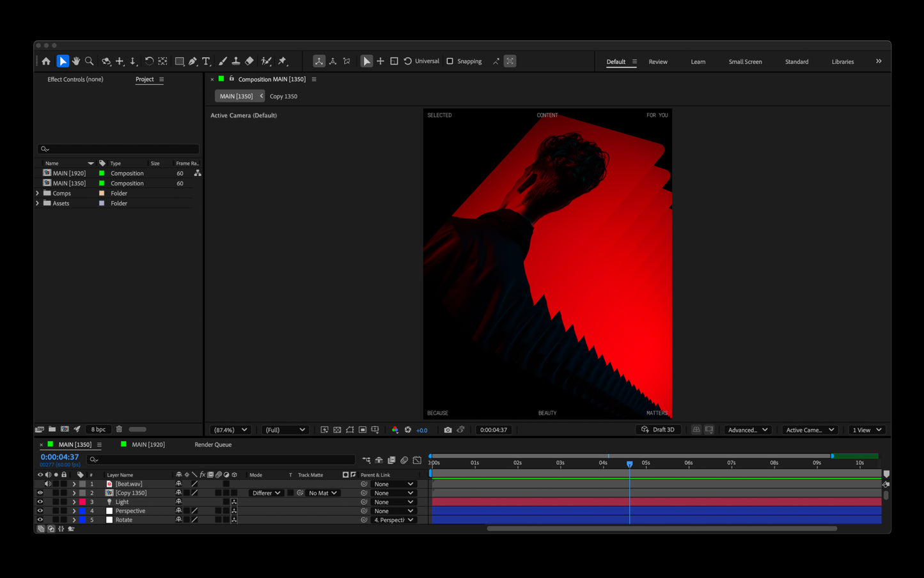Click the Home icon
924x578 pixels.
pyautogui.click(x=46, y=61)
